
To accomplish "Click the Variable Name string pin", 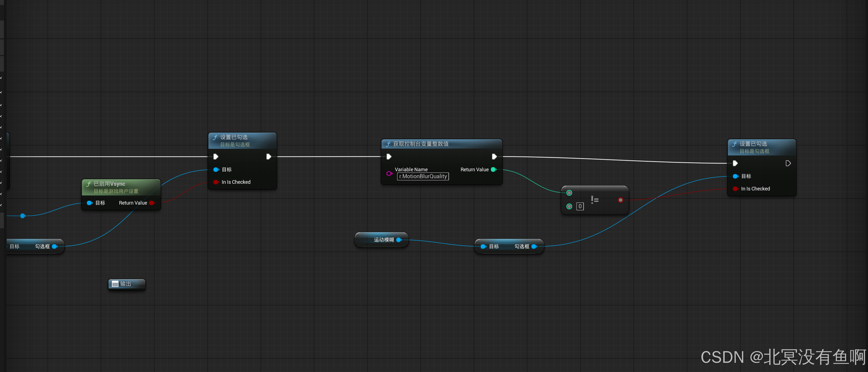I will [389, 174].
